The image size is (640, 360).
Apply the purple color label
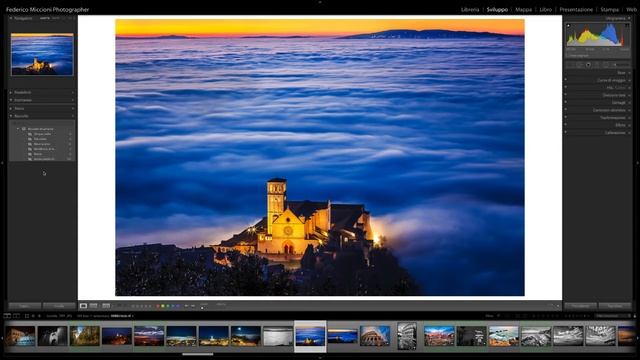[178, 306]
